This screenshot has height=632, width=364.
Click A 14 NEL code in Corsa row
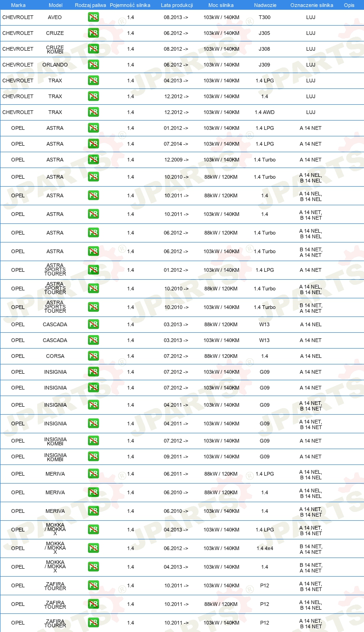[x=310, y=356]
